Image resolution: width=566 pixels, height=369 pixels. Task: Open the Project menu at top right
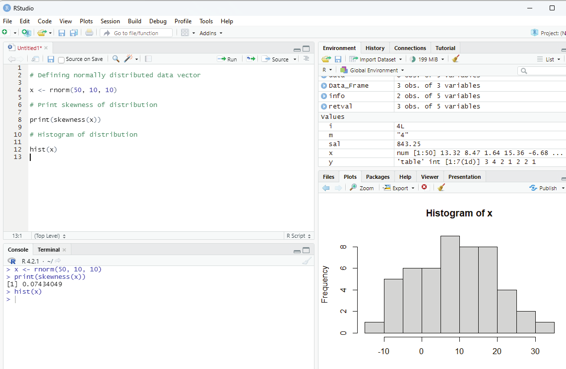coord(548,33)
